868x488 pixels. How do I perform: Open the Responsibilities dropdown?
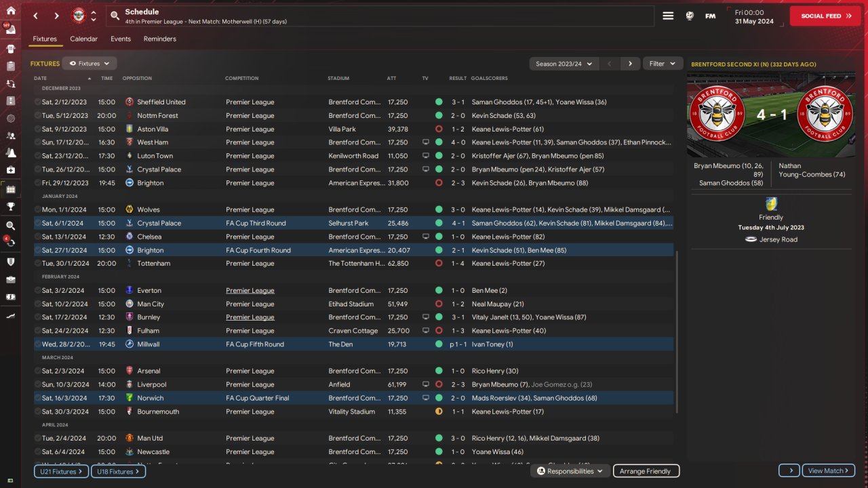click(x=570, y=471)
